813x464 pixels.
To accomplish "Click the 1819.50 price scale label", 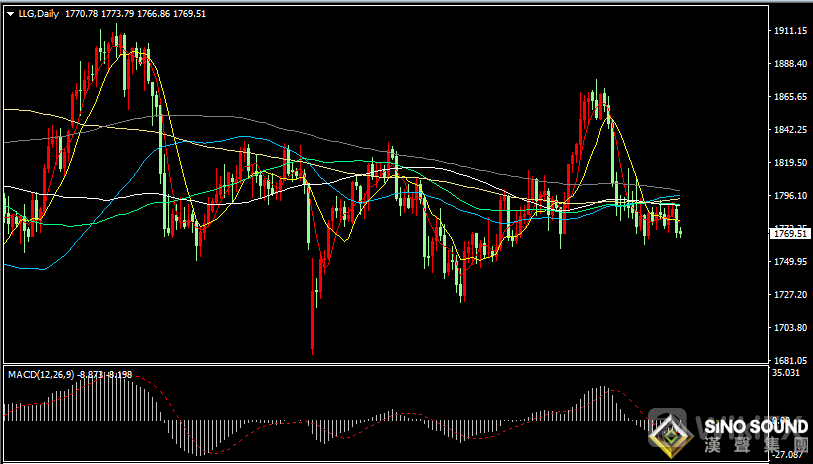I will pyautogui.click(x=790, y=163).
